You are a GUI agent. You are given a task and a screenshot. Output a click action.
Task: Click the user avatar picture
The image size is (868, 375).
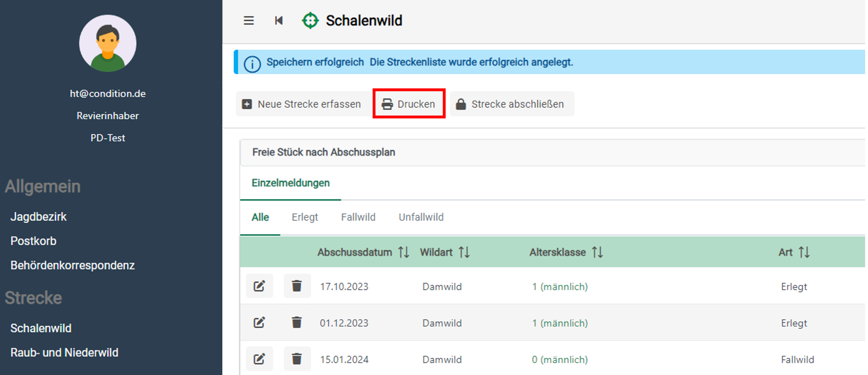(108, 43)
